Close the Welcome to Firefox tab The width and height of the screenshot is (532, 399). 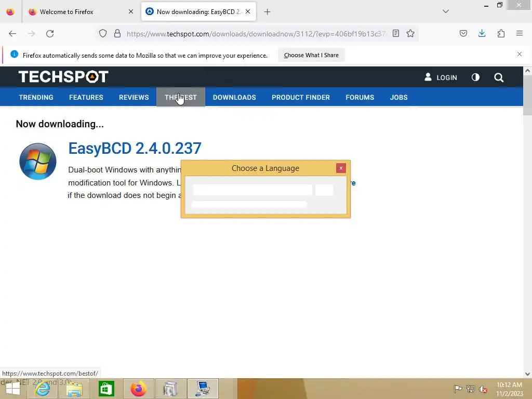tap(131, 11)
